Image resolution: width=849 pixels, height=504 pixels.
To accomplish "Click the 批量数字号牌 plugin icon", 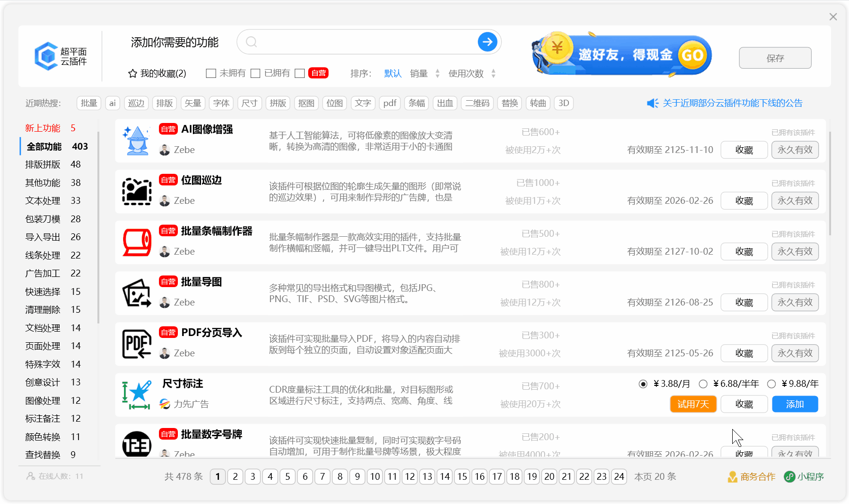I will coord(136,444).
